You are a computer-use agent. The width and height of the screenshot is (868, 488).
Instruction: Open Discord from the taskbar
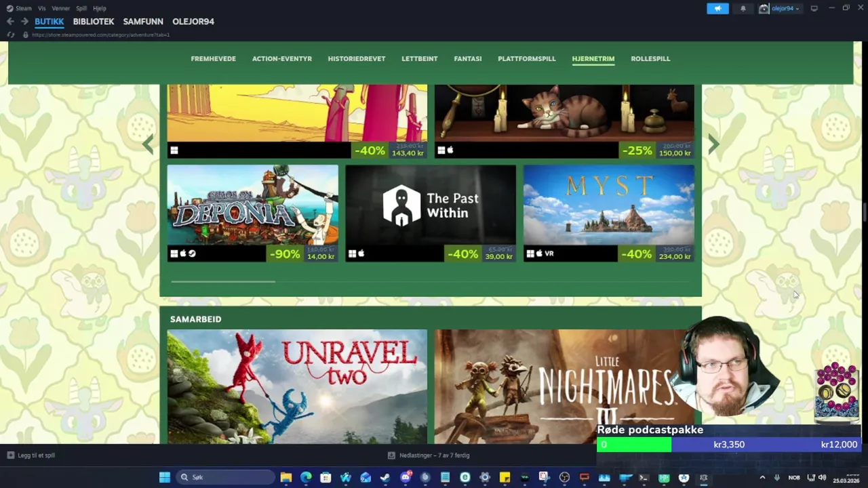406,477
